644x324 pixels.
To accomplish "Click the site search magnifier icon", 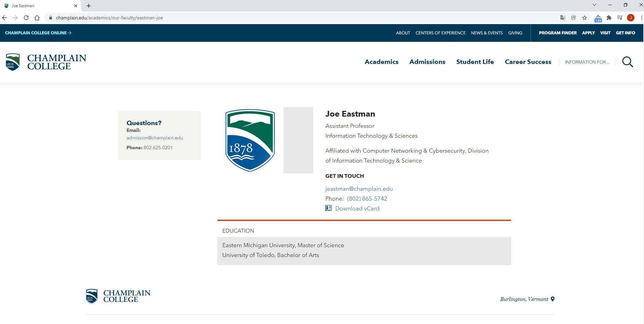I will coord(627,62).
